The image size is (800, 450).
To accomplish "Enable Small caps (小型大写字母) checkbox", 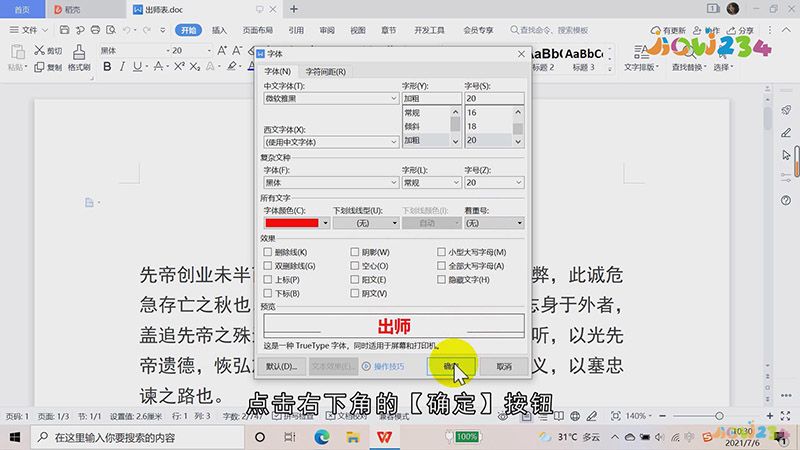I will pyautogui.click(x=441, y=252).
